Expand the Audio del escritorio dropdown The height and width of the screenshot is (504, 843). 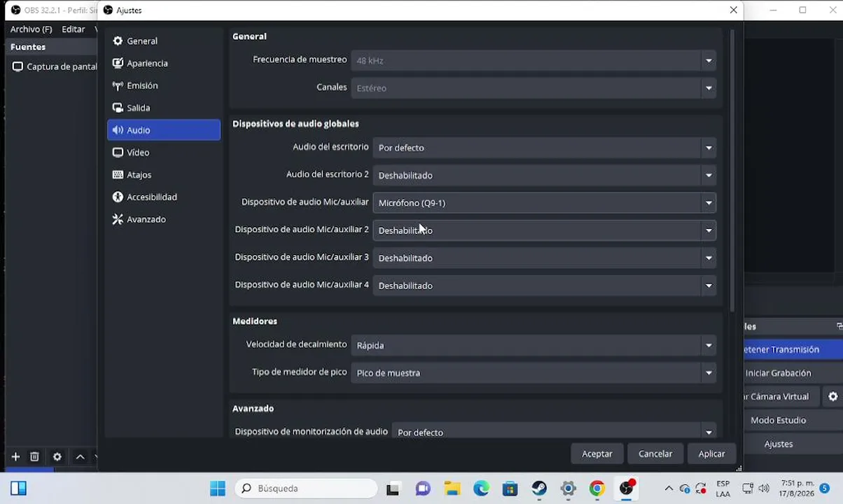pyautogui.click(x=544, y=148)
